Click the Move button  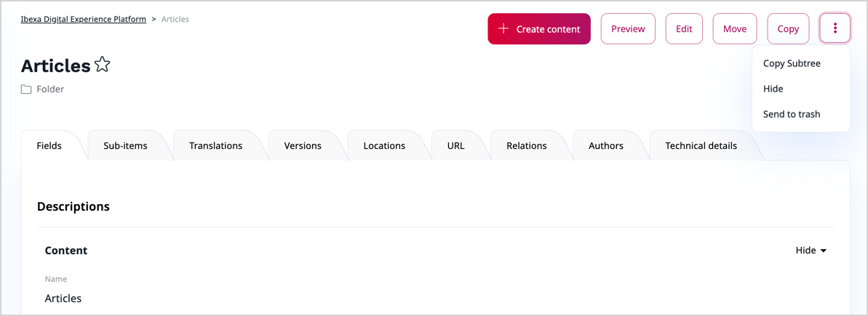click(734, 29)
